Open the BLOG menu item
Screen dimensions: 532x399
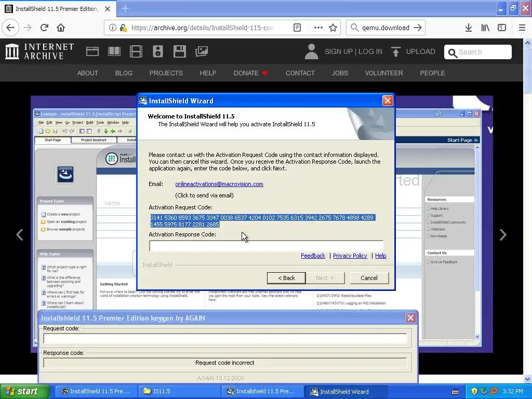[x=124, y=73]
